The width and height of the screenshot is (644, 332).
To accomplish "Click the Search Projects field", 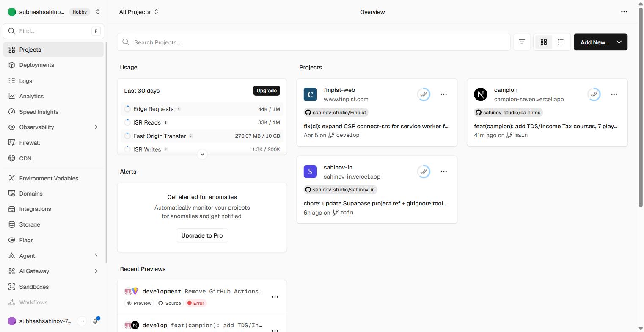I will pos(314,42).
